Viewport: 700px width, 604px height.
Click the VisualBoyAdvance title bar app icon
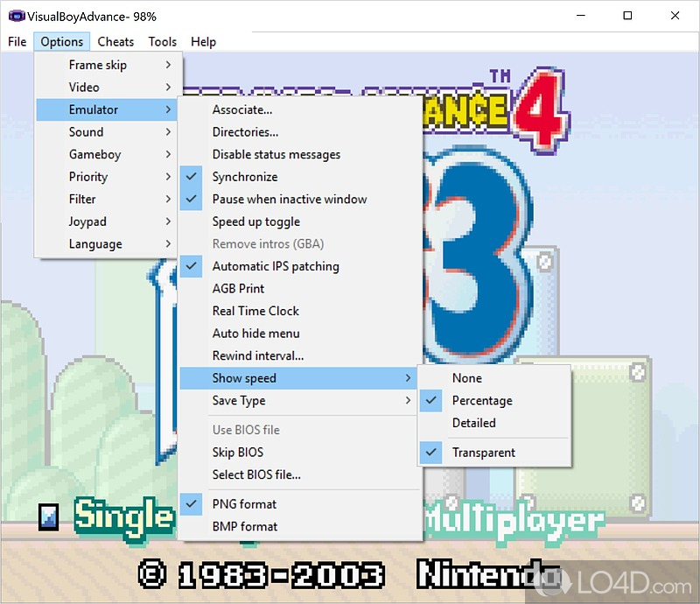(x=16, y=16)
